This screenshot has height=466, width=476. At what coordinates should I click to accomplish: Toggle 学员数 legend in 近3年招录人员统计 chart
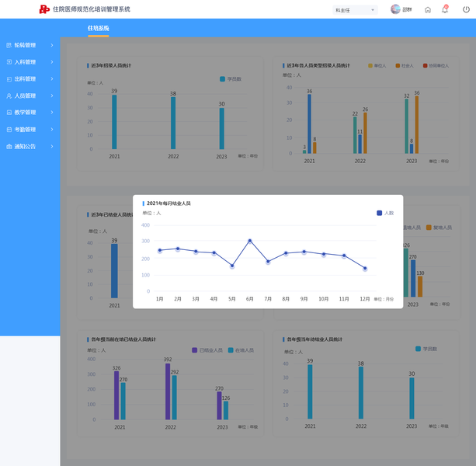[231, 79]
